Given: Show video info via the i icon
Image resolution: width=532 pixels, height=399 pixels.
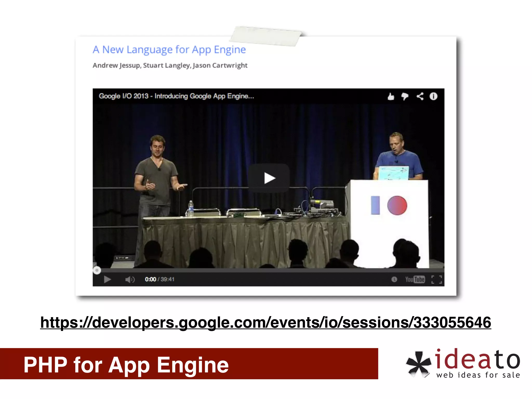Looking at the screenshot, I should (433, 96).
